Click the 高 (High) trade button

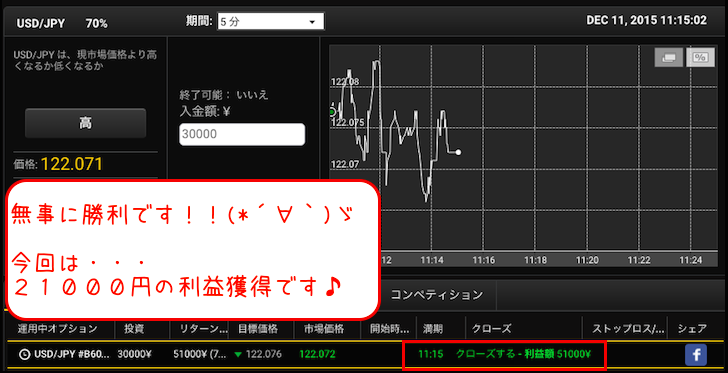coord(85,123)
